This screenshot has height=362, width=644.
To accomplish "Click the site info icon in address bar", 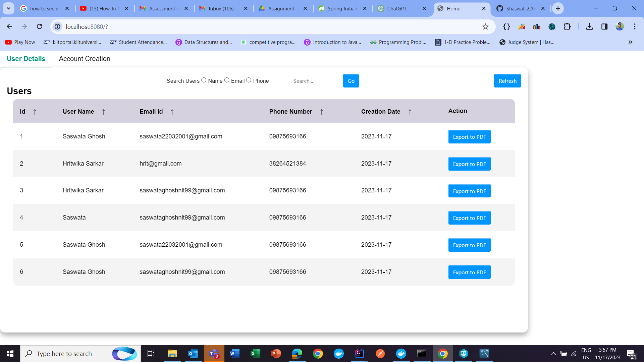I will pos(57,26).
